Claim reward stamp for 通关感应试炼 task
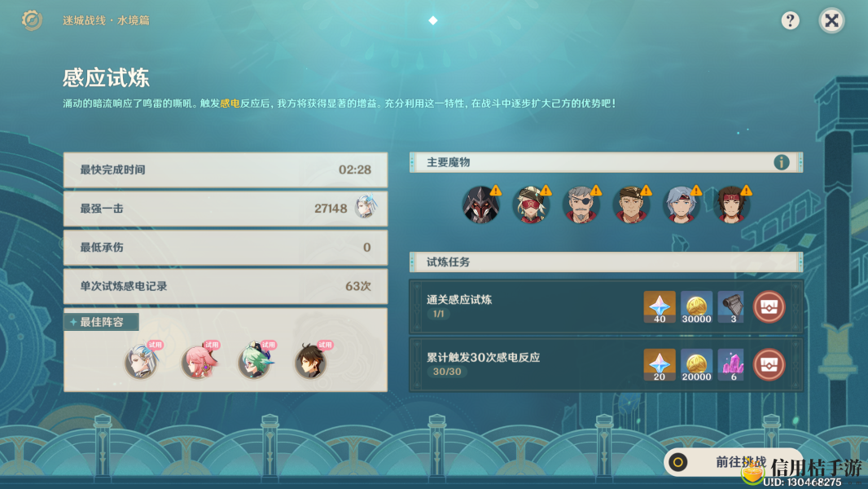Viewport: 868px width, 489px height. 769,306
